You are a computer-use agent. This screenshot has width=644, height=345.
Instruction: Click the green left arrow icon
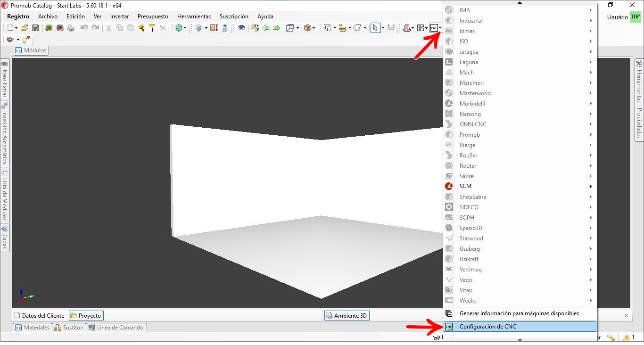(266, 28)
